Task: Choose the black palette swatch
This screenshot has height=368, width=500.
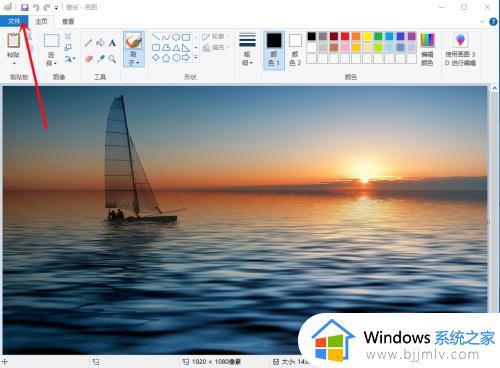Action: click(312, 36)
